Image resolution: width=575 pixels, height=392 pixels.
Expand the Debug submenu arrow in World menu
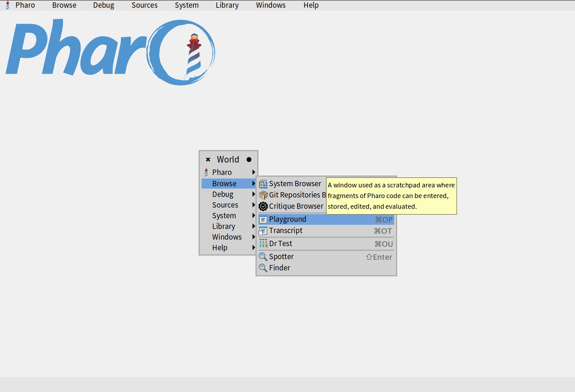click(253, 194)
